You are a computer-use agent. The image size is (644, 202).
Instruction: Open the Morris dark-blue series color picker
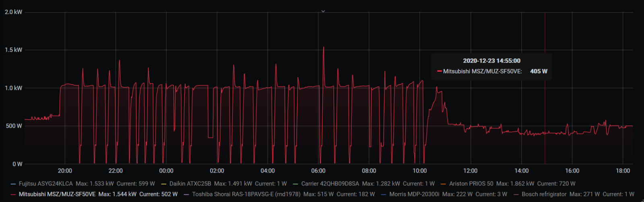point(384,194)
